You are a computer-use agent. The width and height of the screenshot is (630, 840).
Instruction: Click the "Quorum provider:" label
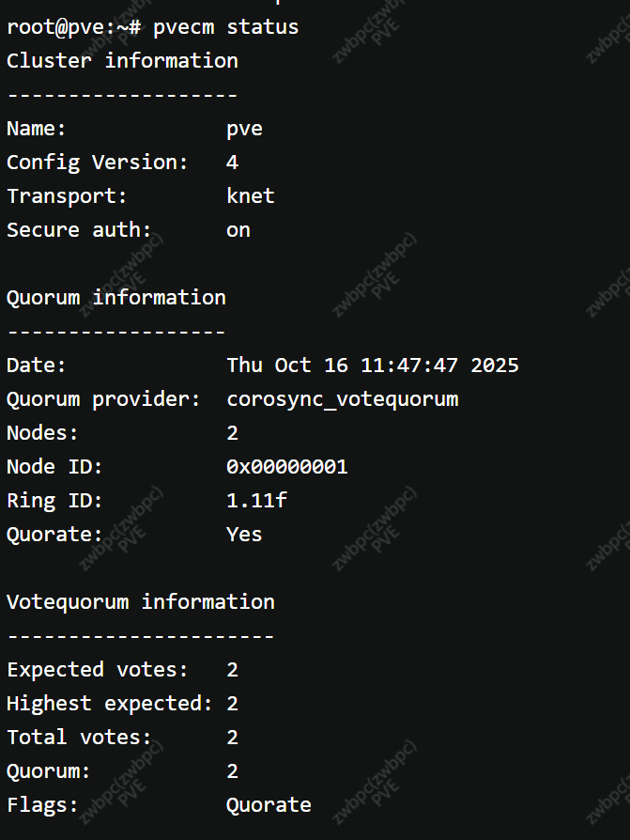(x=104, y=398)
